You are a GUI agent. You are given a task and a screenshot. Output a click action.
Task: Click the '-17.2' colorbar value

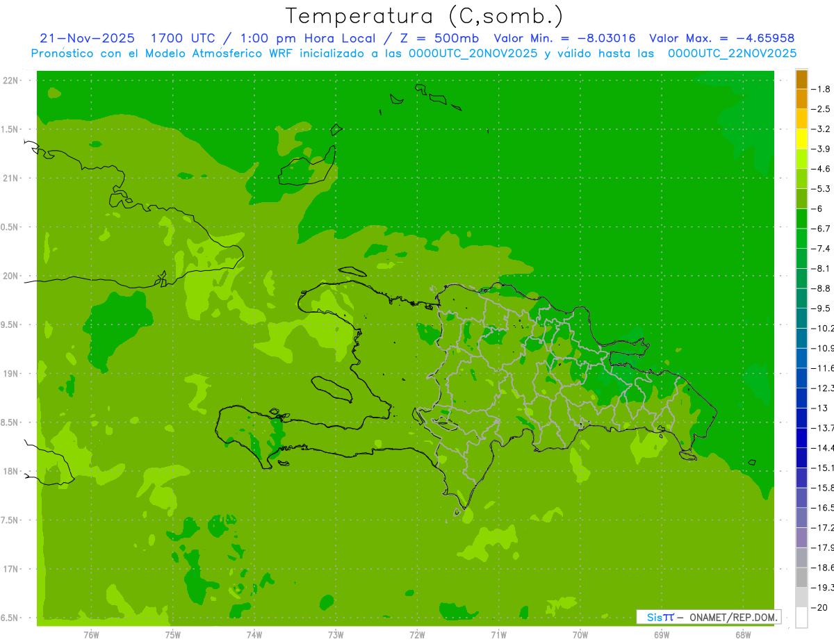(x=823, y=528)
